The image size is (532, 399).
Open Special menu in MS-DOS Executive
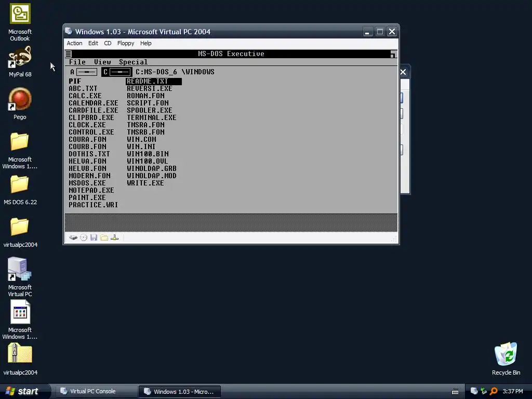(x=134, y=62)
